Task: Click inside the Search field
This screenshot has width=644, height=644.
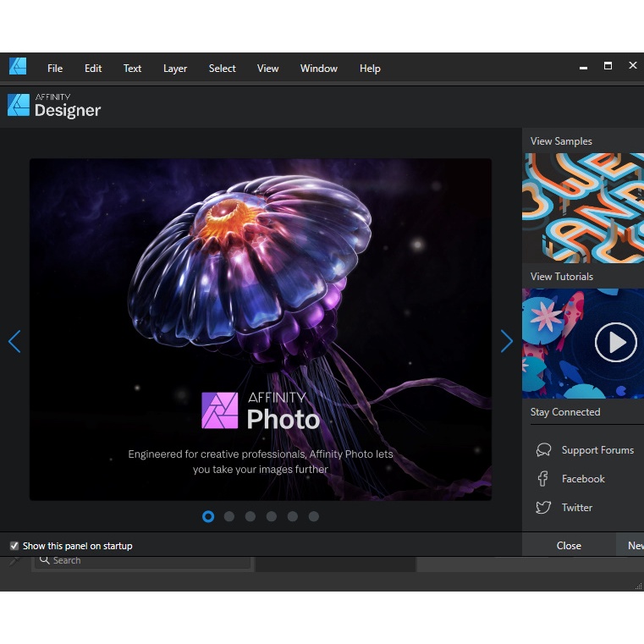Action: [144, 560]
